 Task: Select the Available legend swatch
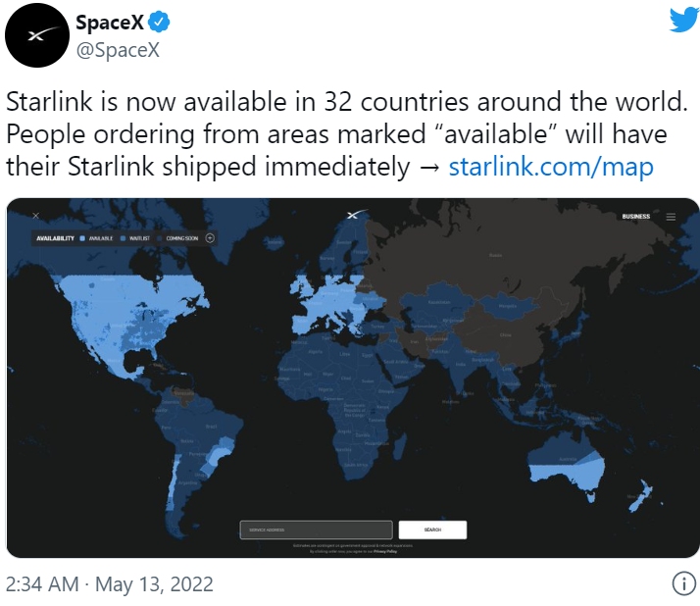[x=82, y=238]
